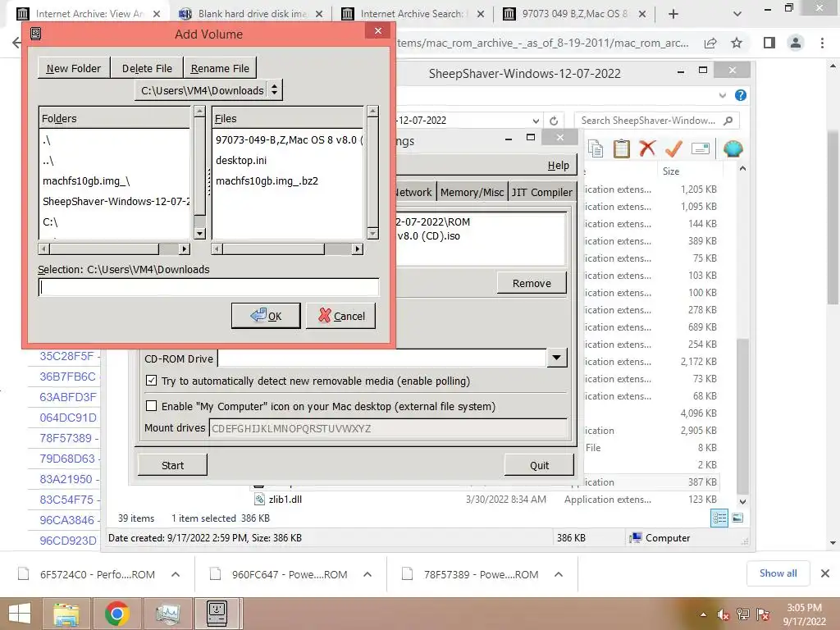
Task: Open the CD-ROM Drive dropdown arrow
Action: [x=557, y=358]
